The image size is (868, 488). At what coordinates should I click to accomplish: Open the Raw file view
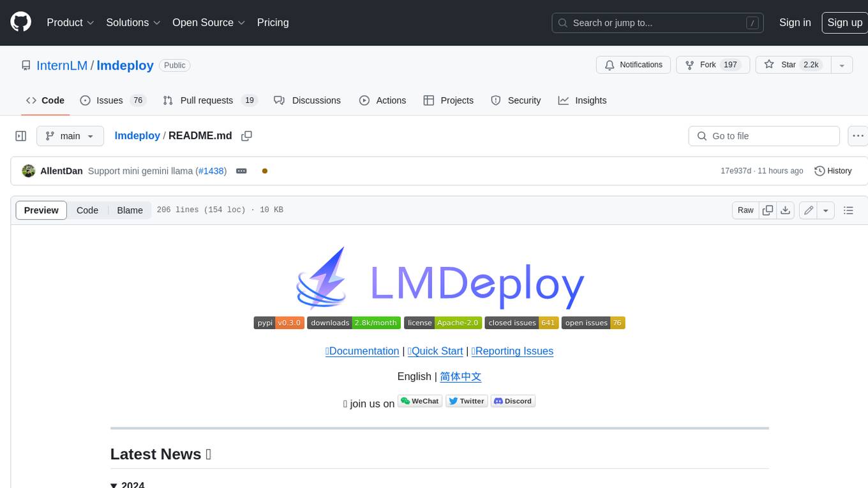point(745,210)
